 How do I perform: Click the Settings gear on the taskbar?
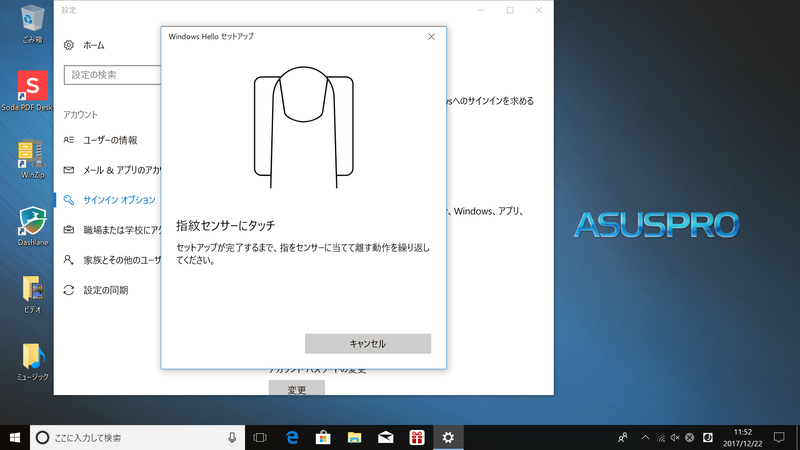[448, 438]
